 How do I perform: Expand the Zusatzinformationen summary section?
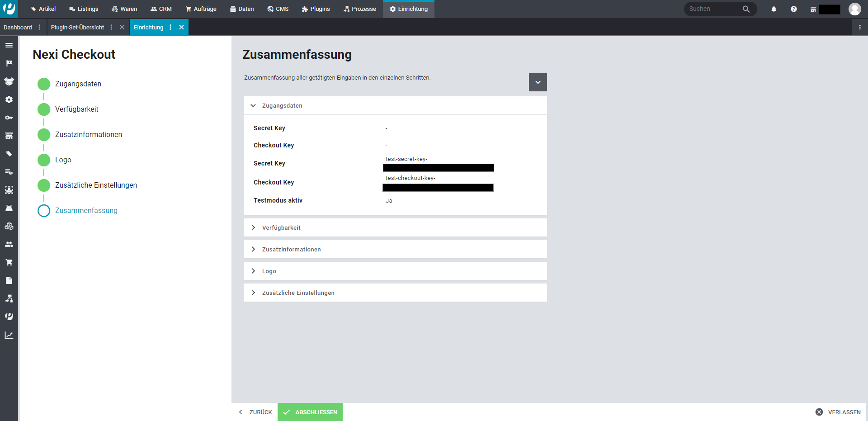point(396,249)
